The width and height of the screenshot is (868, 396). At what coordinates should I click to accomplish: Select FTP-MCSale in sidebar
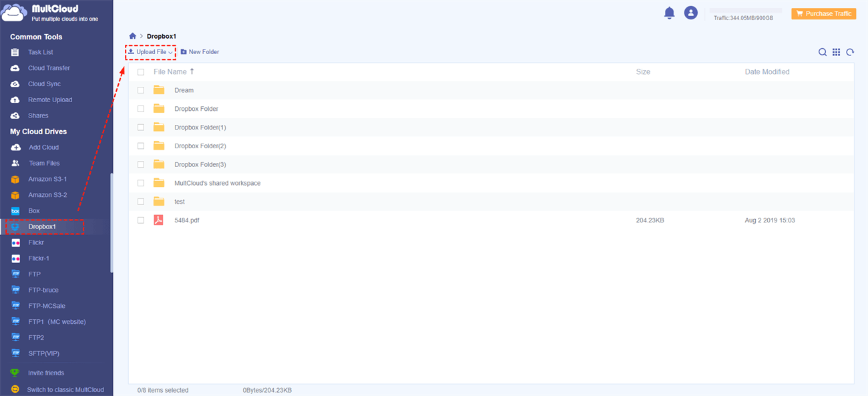tap(47, 306)
